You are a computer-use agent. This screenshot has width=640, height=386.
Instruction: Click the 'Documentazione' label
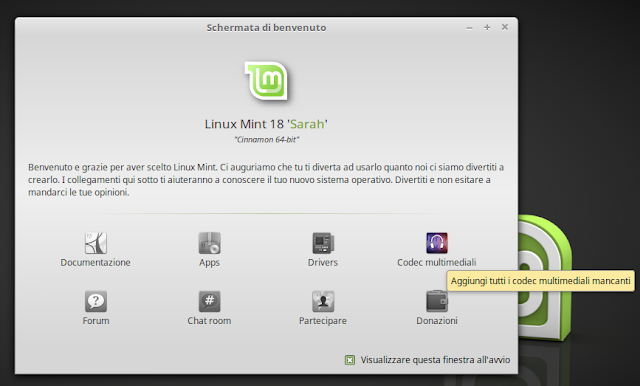pyautogui.click(x=96, y=262)
